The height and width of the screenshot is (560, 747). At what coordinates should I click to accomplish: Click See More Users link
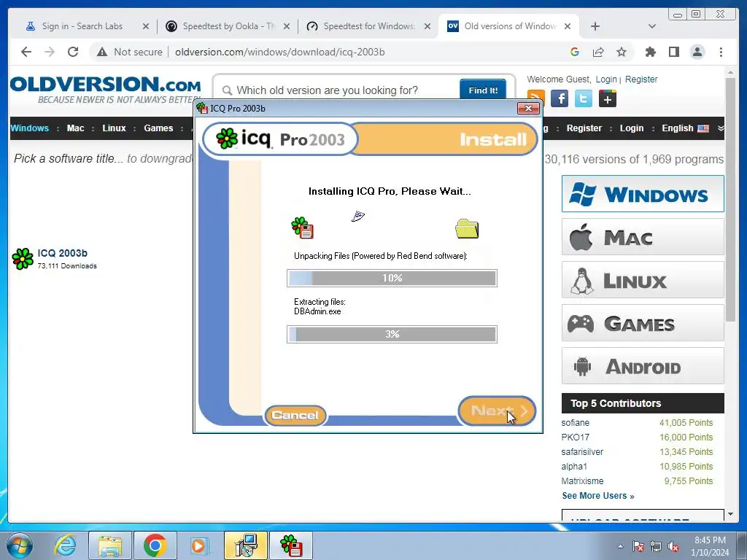tap(598, 496)
